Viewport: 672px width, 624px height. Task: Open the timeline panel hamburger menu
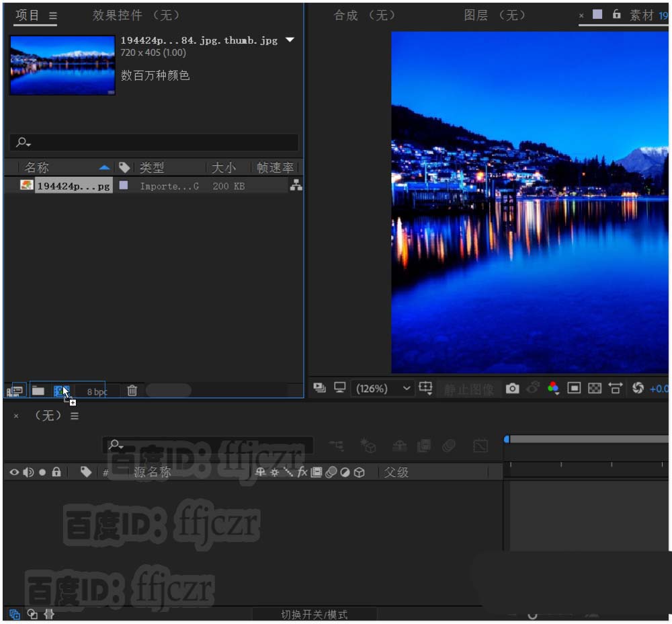pyautogui.click(x=75, y=416)
